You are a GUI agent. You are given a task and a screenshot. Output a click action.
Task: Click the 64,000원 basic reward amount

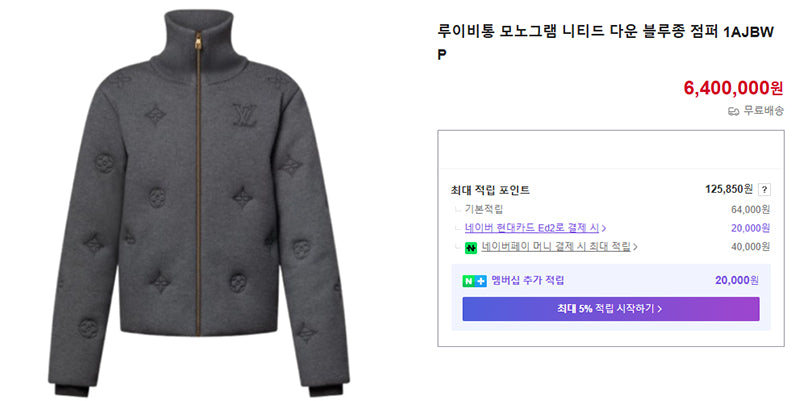tap(750, 209)
